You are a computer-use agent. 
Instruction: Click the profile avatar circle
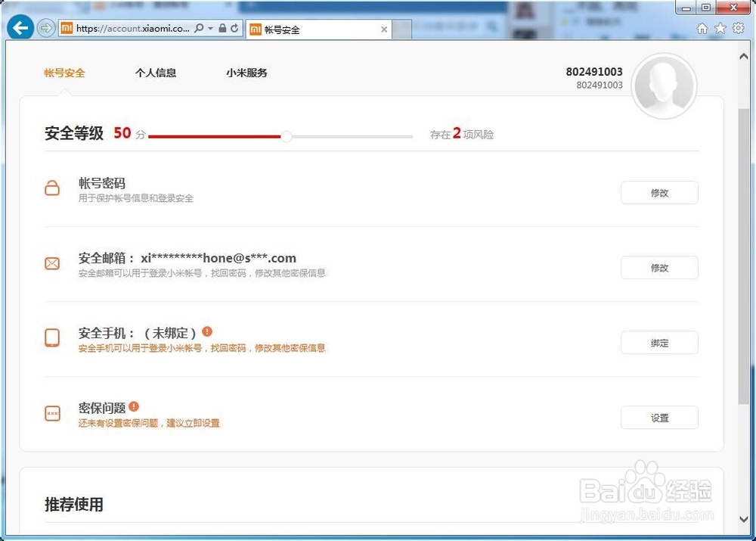coord(664,86)
